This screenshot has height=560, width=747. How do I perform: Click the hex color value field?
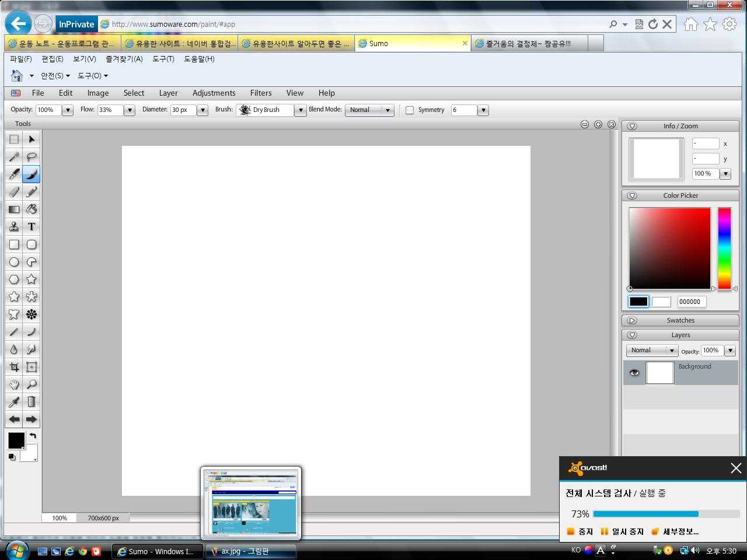coord(692,302)
